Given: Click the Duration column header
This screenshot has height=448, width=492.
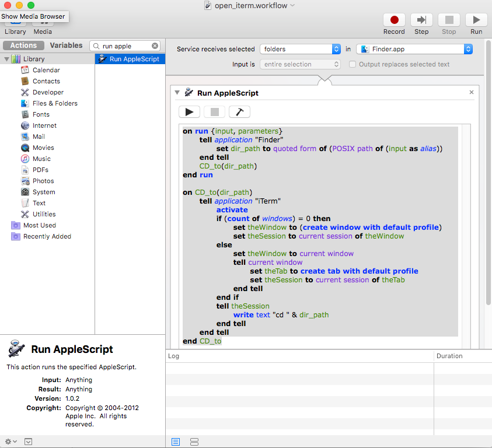Looking at the screenshot, I should point(463,356).
